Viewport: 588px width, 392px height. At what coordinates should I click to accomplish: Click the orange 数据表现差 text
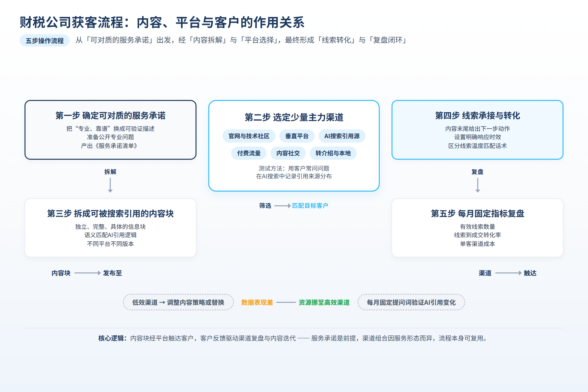257,303
